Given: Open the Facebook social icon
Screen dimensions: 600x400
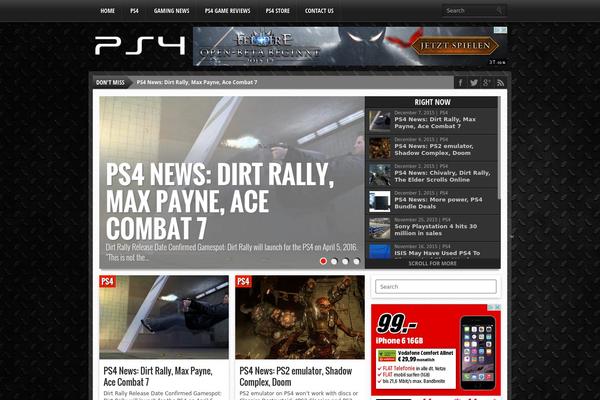Looking at the screenshot, I should click(x=461, y=83).
